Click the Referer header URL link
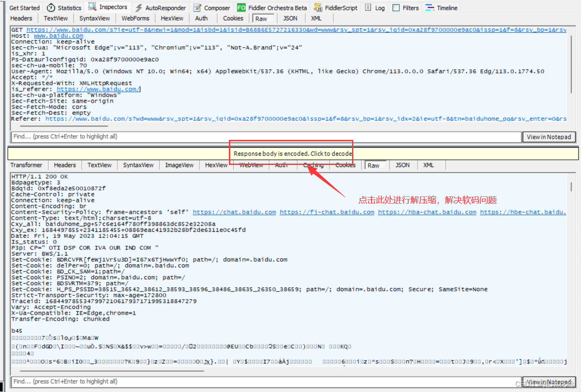This screenshot has height=392, width=581. [306, 119]
